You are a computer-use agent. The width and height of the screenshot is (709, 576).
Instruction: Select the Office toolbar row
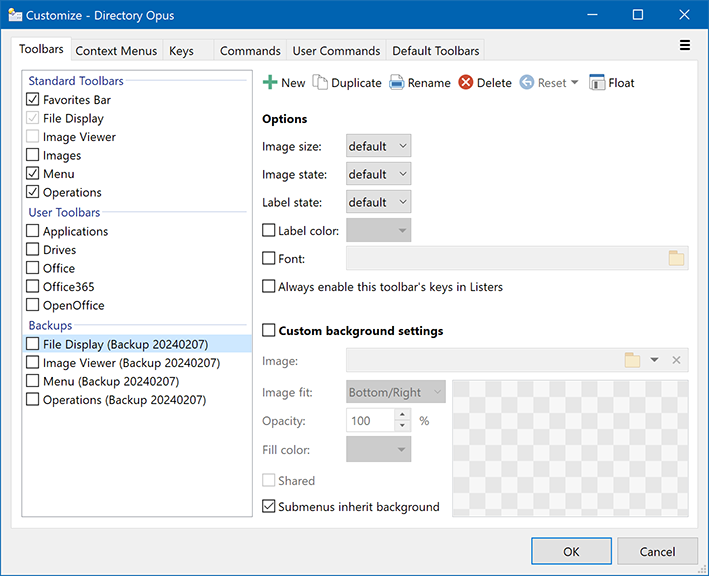pyautogui.click(x=137, y=268)
